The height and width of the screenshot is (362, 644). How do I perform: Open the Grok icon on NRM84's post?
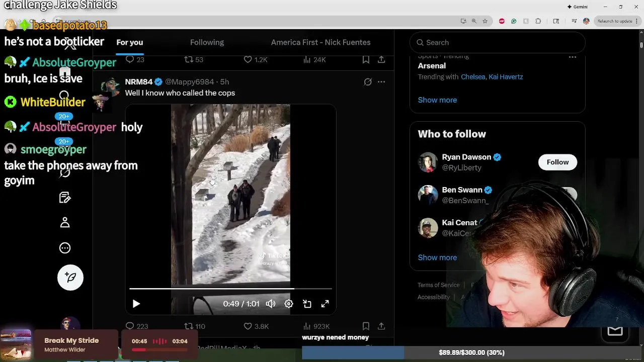pyautogui.click(x=368, y=81)
